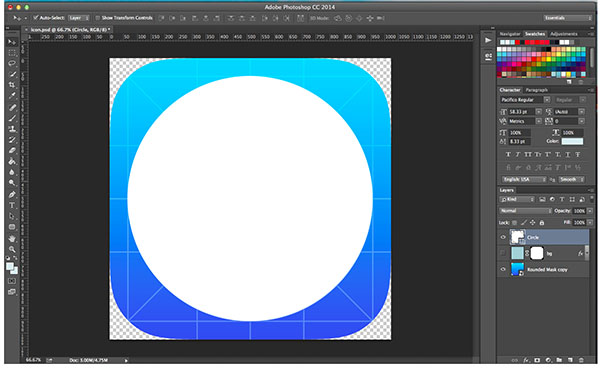The height and width of the screenshot is (368, 600).
Task: Enable Show Transform Controls checkbox
Action: point(98,18)
